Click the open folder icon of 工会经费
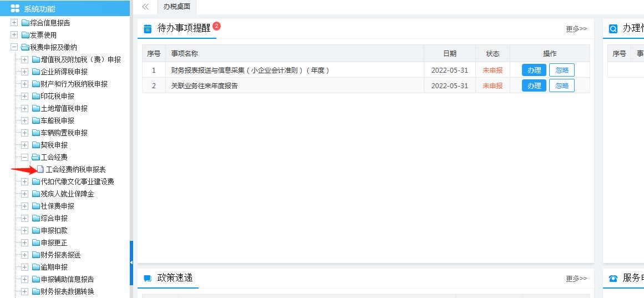Image resolution: width=644 pixels, height=298 pixels. point(36,157)
